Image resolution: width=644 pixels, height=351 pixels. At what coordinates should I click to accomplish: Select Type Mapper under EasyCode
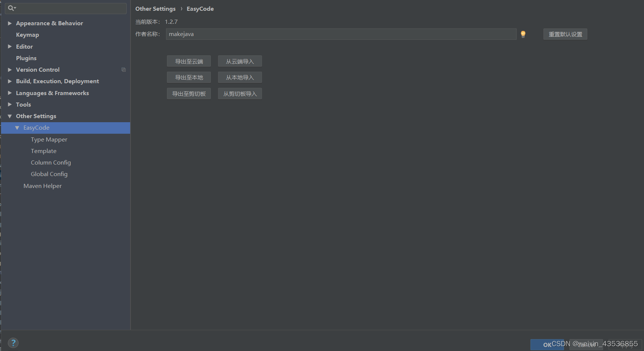(x=49, y=139)
